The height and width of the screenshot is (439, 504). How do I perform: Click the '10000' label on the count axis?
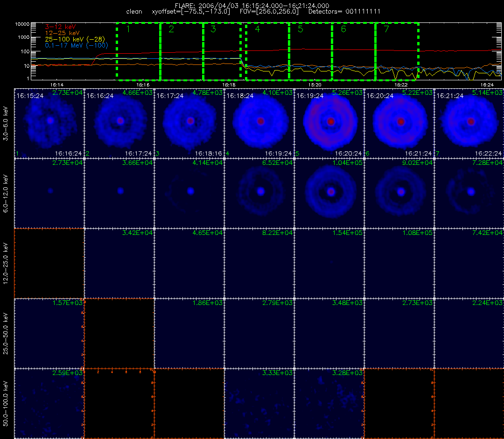(x=22, y=24)
